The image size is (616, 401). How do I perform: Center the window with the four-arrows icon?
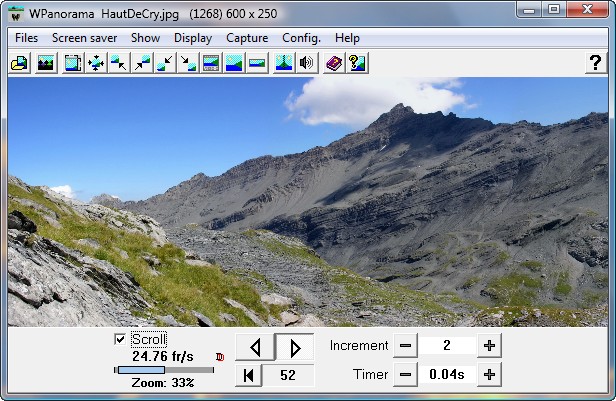(x=96, y=63)
